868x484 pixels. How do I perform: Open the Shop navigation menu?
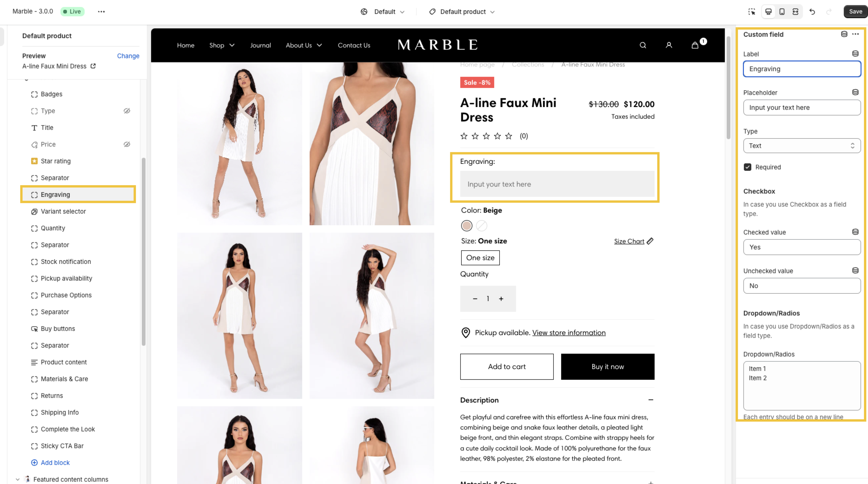pos(222,45)
